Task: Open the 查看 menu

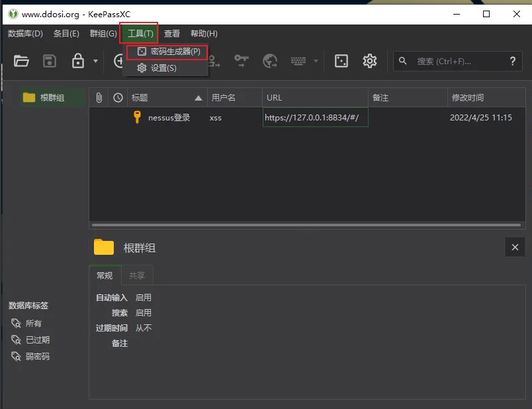Action: pyautogui.click(x=172, y=34)
